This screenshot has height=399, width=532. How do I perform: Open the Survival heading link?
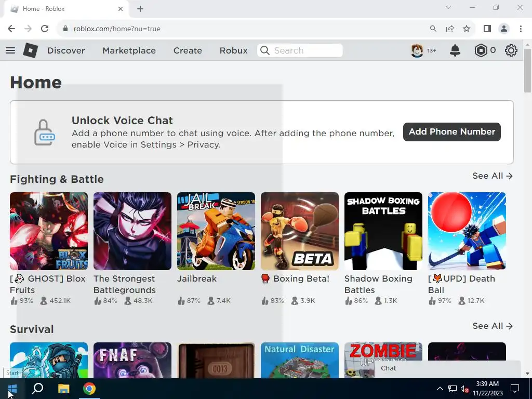32,329
